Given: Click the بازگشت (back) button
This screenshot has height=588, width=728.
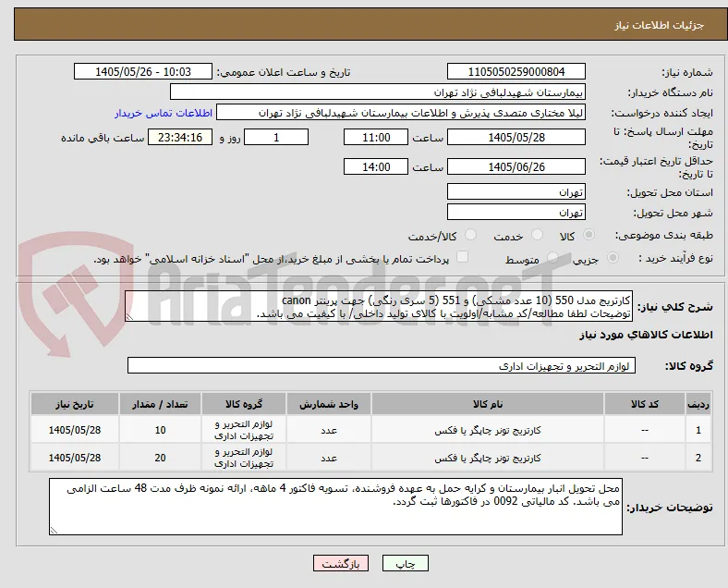Looking at the screenshot, I should pyautogui.click(x=341, y=563).
